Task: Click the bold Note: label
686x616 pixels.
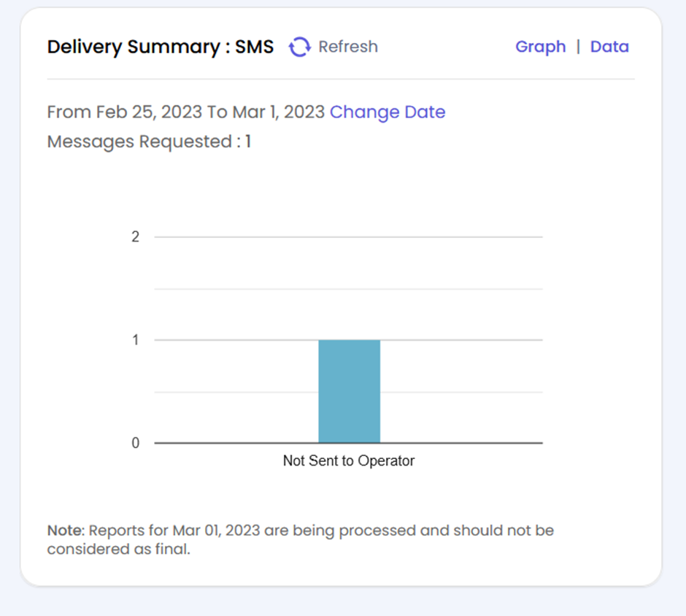Action: (66, 531)
